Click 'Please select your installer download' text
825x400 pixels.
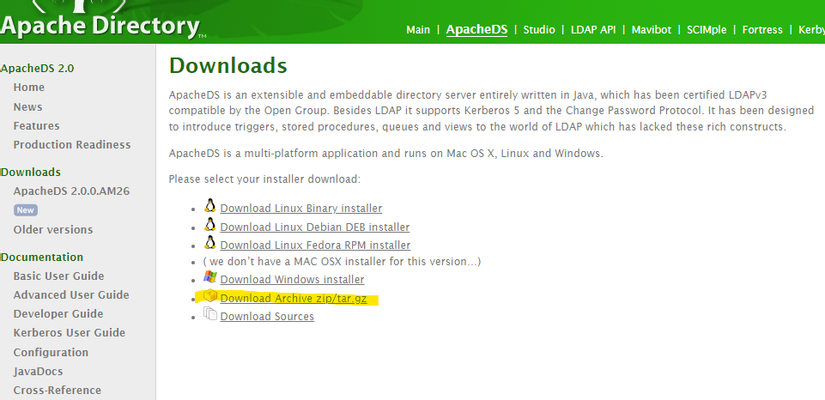[x=265, y=179]
